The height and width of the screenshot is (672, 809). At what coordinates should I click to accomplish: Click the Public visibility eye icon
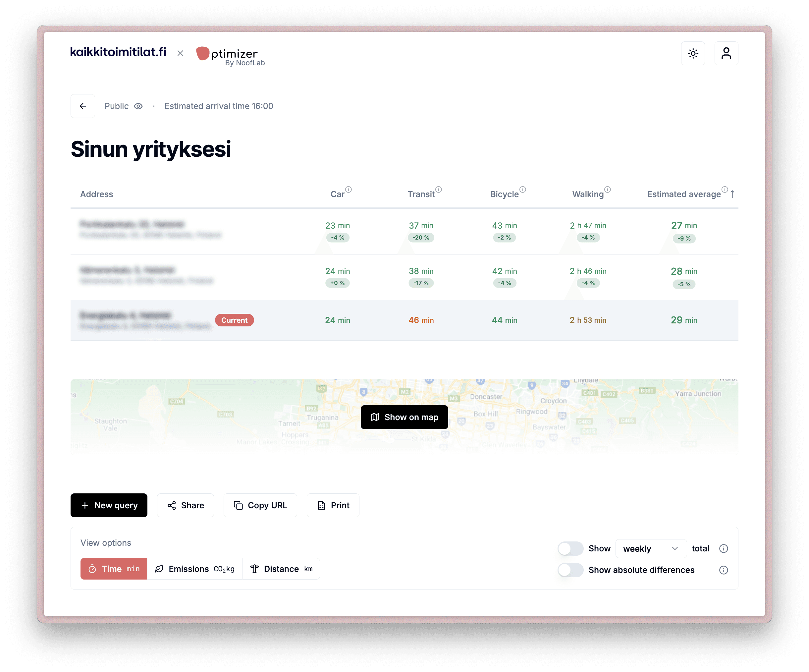138,106
